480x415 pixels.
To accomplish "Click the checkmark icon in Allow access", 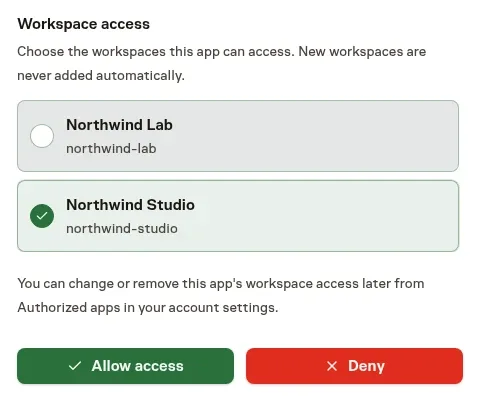I will click(75, 366).
